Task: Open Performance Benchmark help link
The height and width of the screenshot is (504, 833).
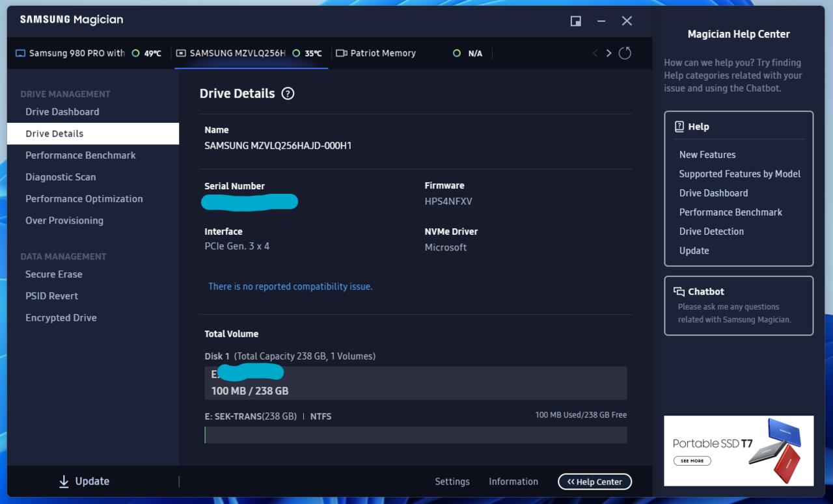Action: 731,212
